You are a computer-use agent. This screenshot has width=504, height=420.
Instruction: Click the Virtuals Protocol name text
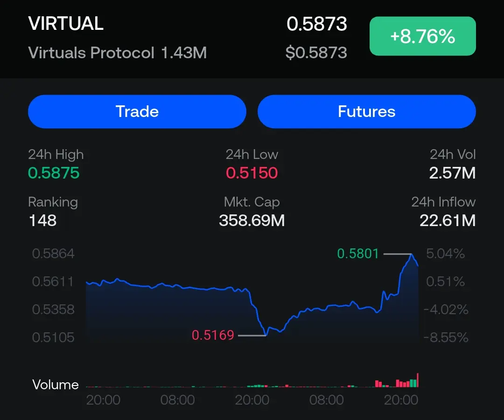pyautogui.click(x=91, y=53)
